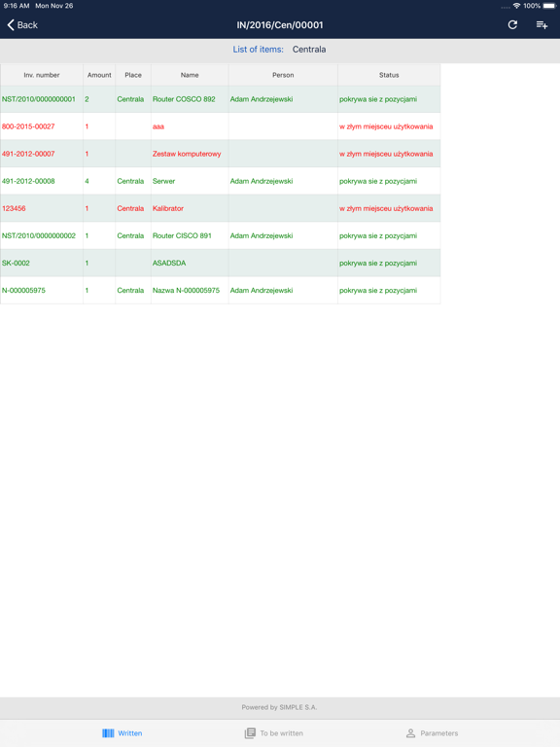Tap the person icon beside Parameters

(410, 733)
